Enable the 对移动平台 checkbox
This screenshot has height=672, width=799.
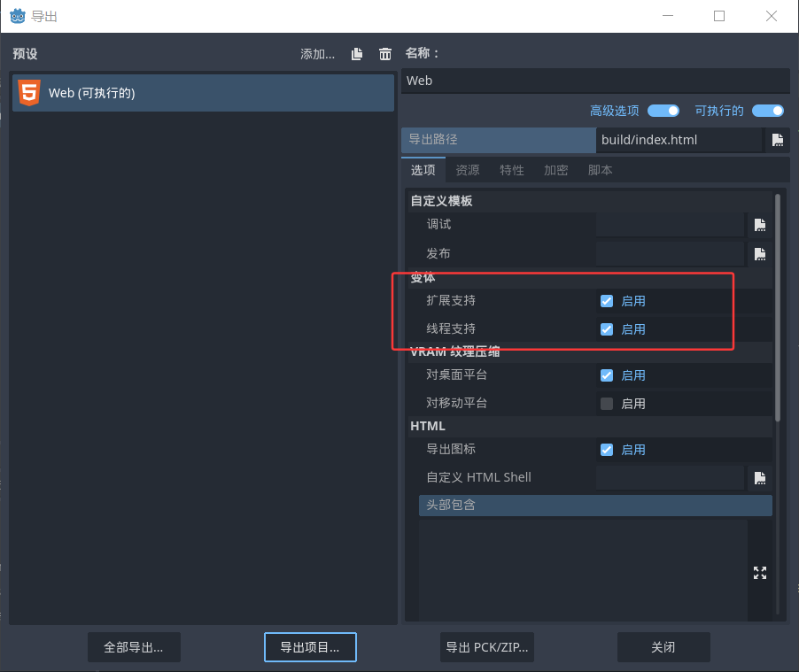(x=607, y=404)
